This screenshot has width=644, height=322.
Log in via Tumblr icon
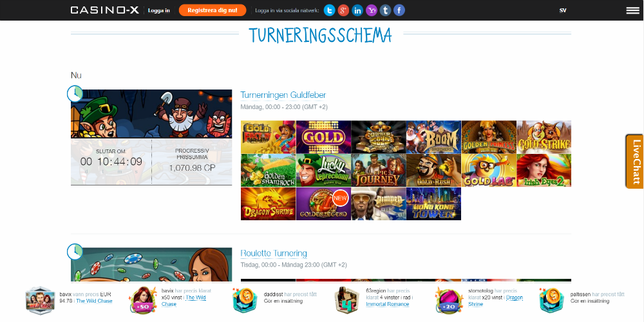[x=385, y=10]
